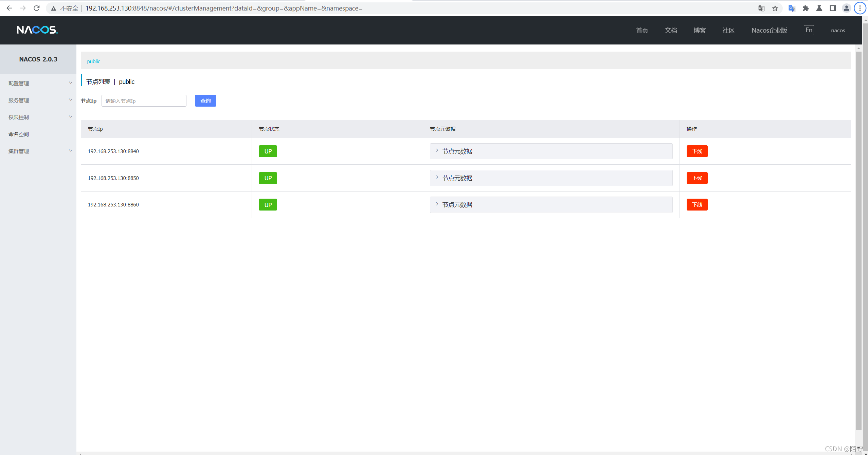The width and height of the screenshot is (868, 455).
Task: Click the browser profile avatar icon
Action: (846, 8)
